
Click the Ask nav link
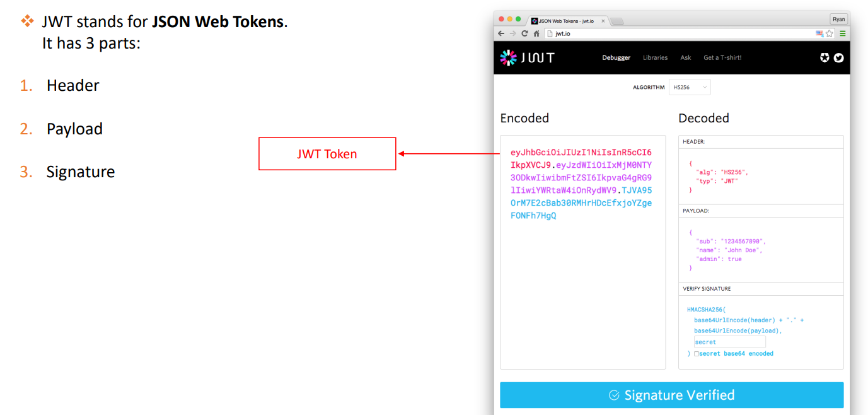[x=686, y=57]
